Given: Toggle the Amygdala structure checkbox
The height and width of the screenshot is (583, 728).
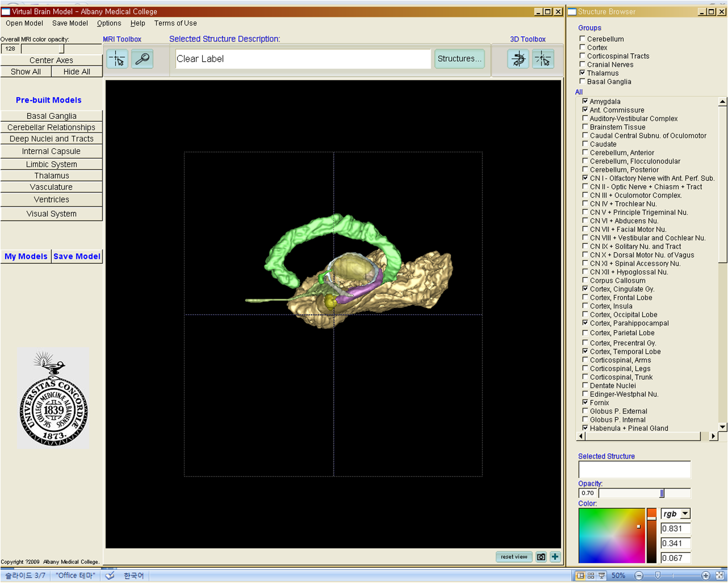Looking at the screenshot, I should [x=585, y=101].
